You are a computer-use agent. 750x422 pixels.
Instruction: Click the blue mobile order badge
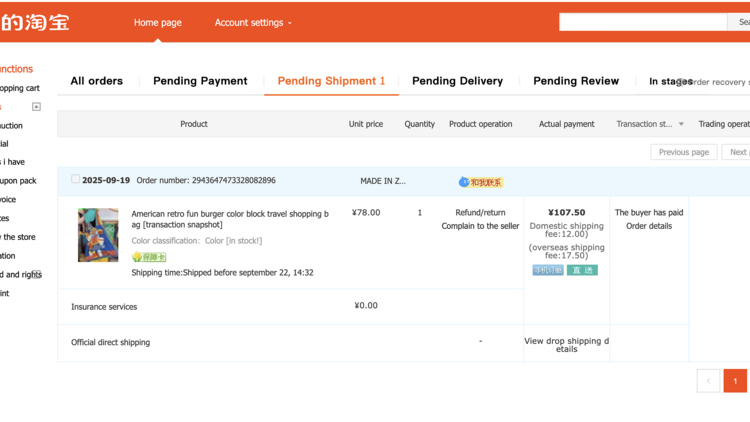548,270
